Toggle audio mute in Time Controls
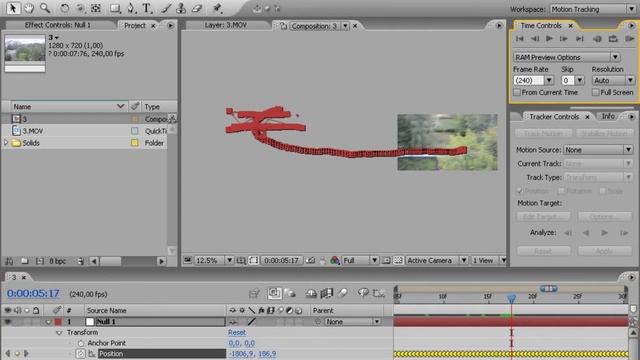The width and height of the screenshot is (640, 360). (597, 39)
